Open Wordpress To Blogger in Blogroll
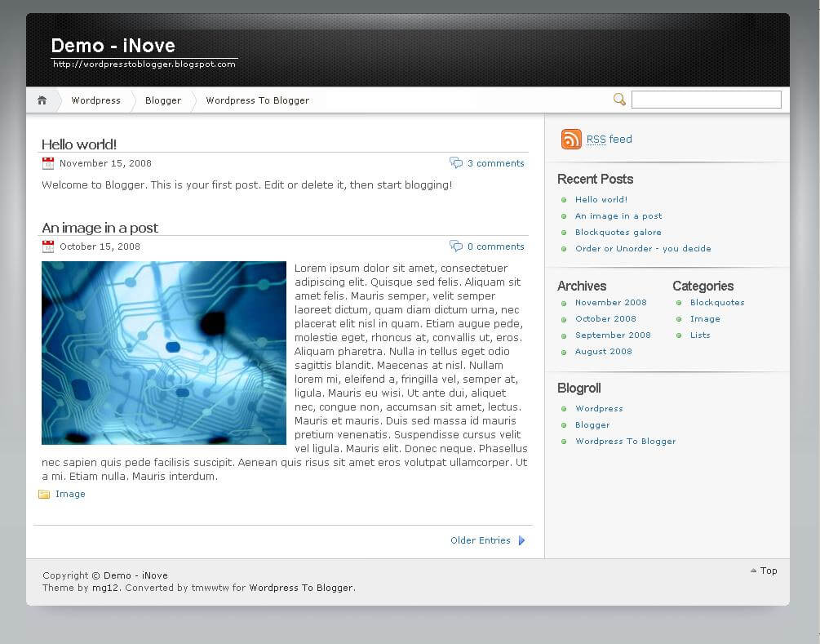820x644 pixels. 626,441
